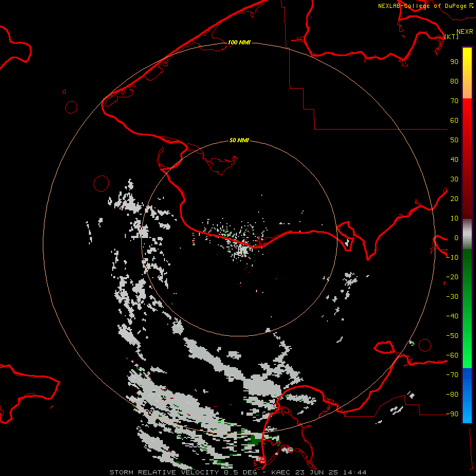This screenshot has height=476, width=476.
Task: Click the 30 value on the velocity scale
Action: [x=454, y=179]
